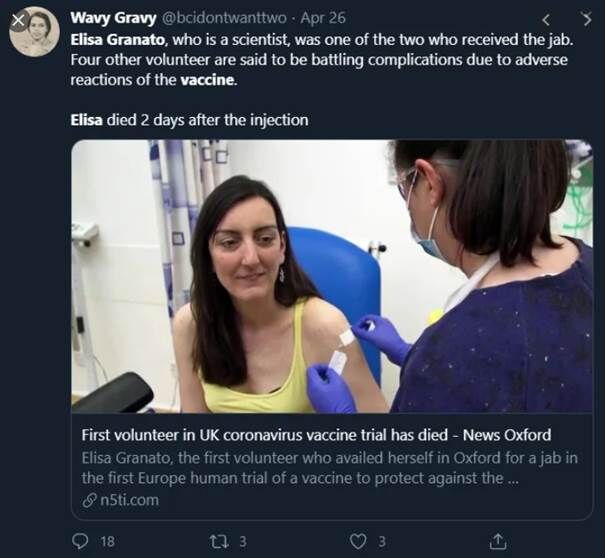Close the tweet view with the X
This screenshot has height=558, width=605.
18,18
